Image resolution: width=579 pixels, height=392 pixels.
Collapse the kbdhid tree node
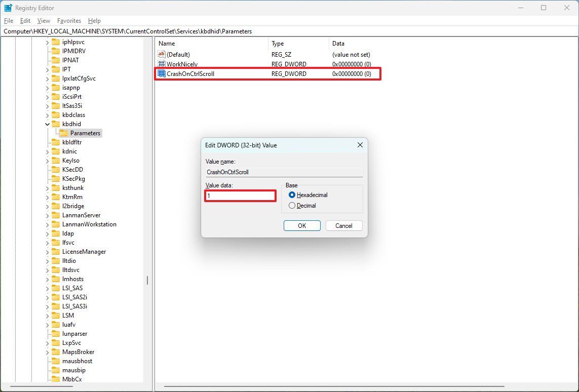pyautogui.click(x=47, y=124)
